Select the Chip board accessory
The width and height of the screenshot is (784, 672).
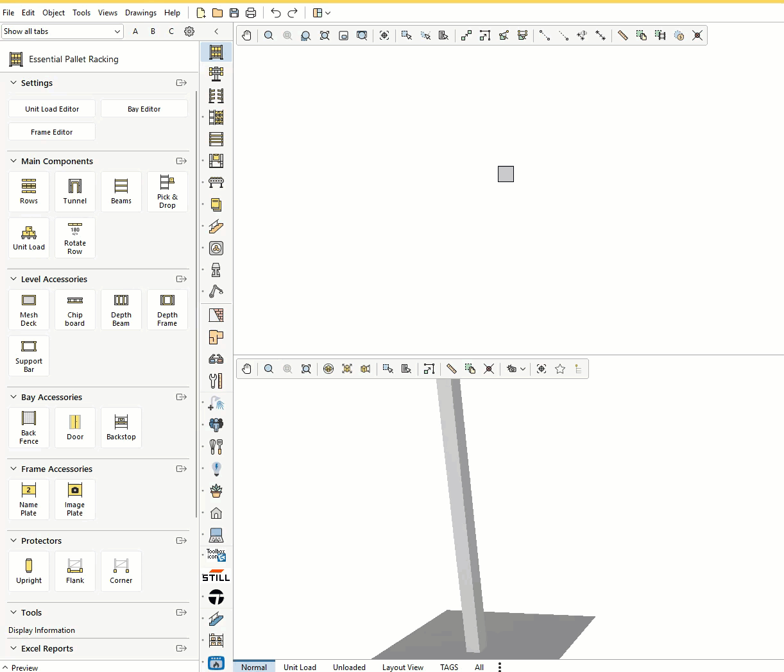point(75,310)
